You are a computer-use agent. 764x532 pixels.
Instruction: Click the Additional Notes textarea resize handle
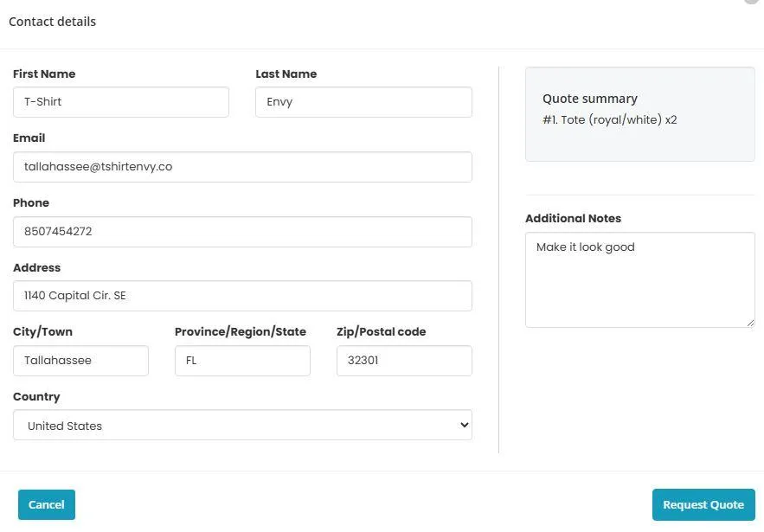[750, 323]
